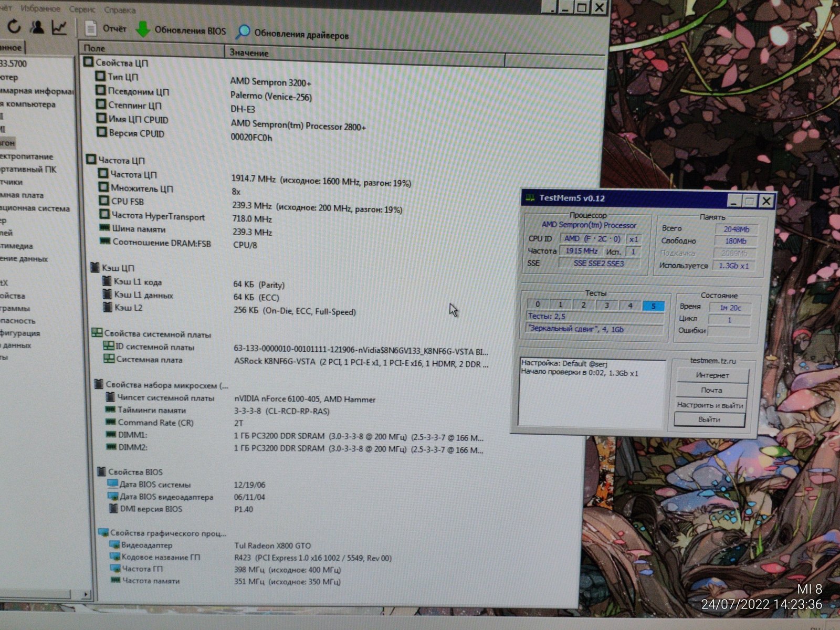The width and height of the screenshot is (840, 630).
Task: Click the SSE SSE2 SSE3 field
Action: coord(598,263)
